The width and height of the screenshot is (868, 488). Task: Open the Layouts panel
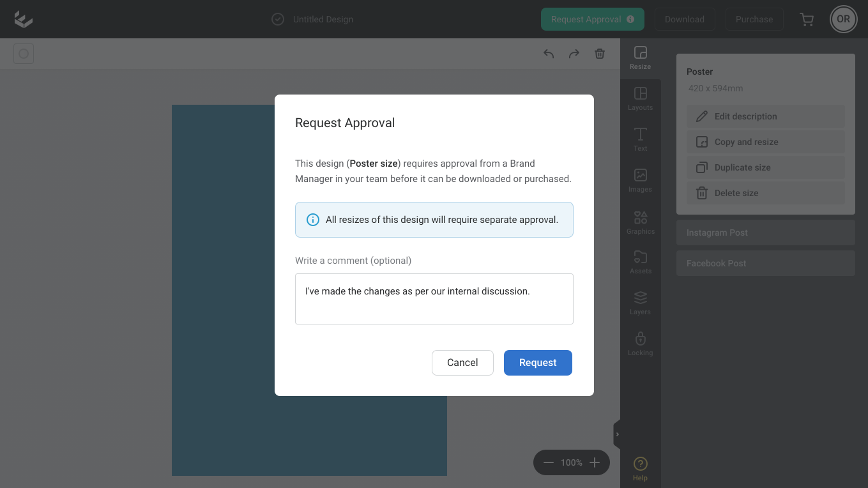point(640,99)
